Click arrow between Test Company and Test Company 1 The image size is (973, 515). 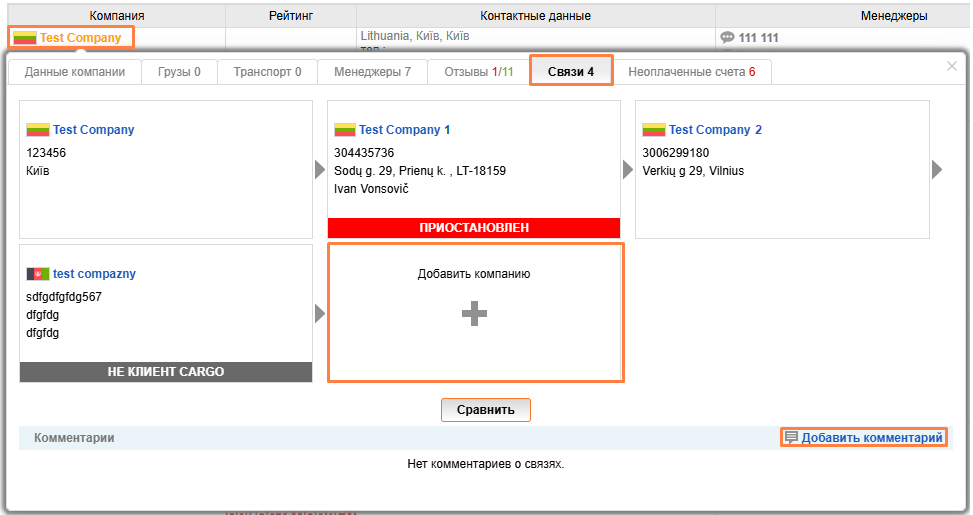320,170
